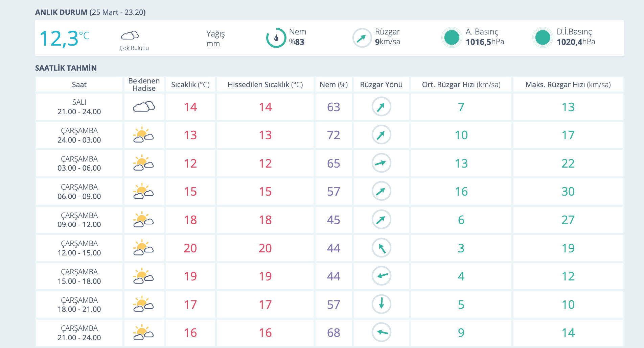Click the ANLIK DURUM heading text
The height and width of the screenshot is (348, 644).
pos(61,12)
